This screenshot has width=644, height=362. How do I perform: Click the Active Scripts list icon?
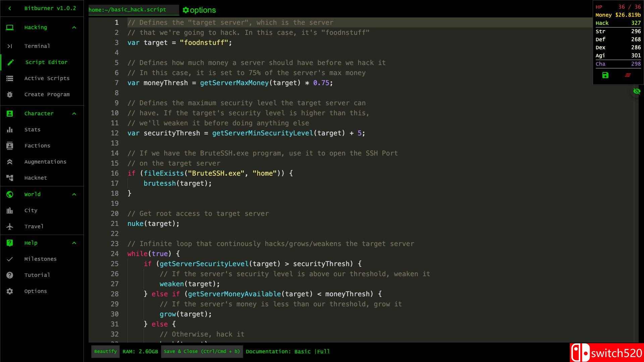pyautogui.click(x=10, y=78)
